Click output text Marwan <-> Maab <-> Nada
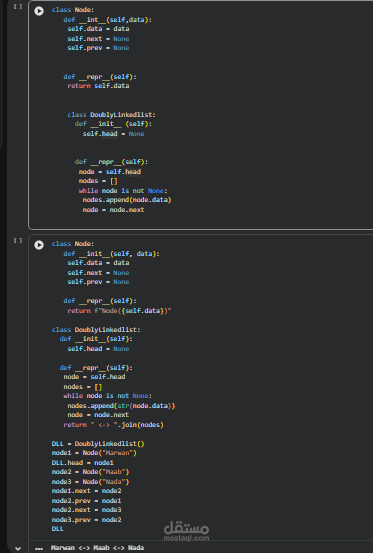Screen dimensions: 373x553 (x=97, y=548)
